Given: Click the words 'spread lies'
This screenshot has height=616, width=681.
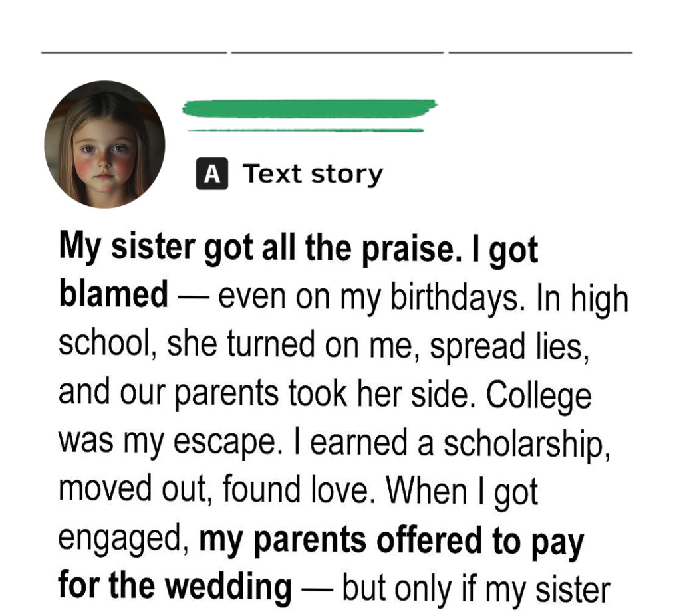Looking at the screenshot, I should click(508, 346).
